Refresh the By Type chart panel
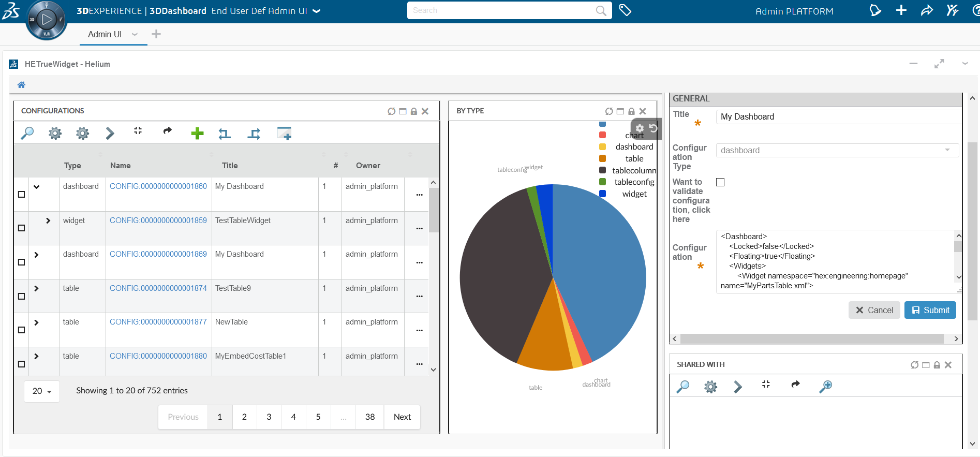This screenshot has width=980, height=457. tap(609, 111)
